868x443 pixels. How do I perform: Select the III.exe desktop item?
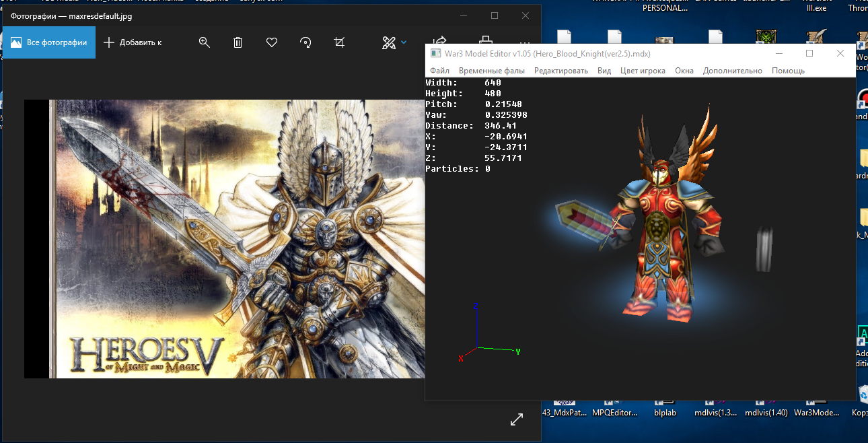[x=816, y=8]
